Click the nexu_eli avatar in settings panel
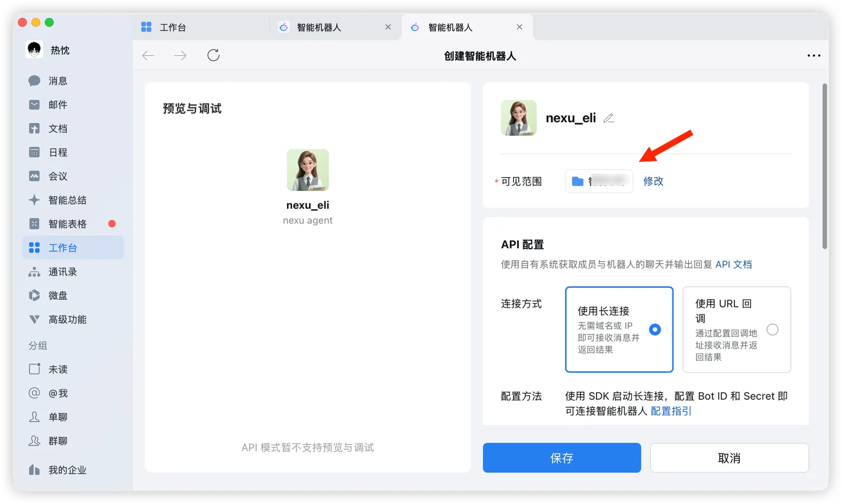The width and height of the screenshot is (842, 504). tap(518, 118)
